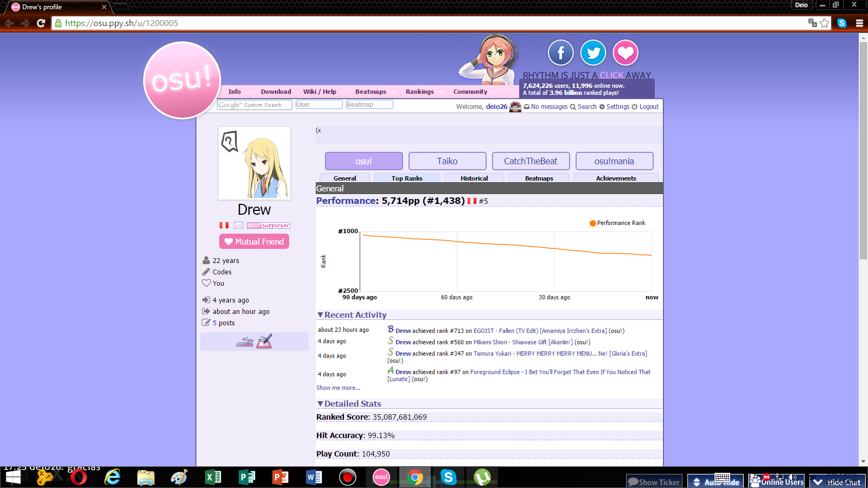Image resolution: width=868 pixels, height=488 pixels.
Task: Focus the Beatmap search field
Action: pos(369,105)
